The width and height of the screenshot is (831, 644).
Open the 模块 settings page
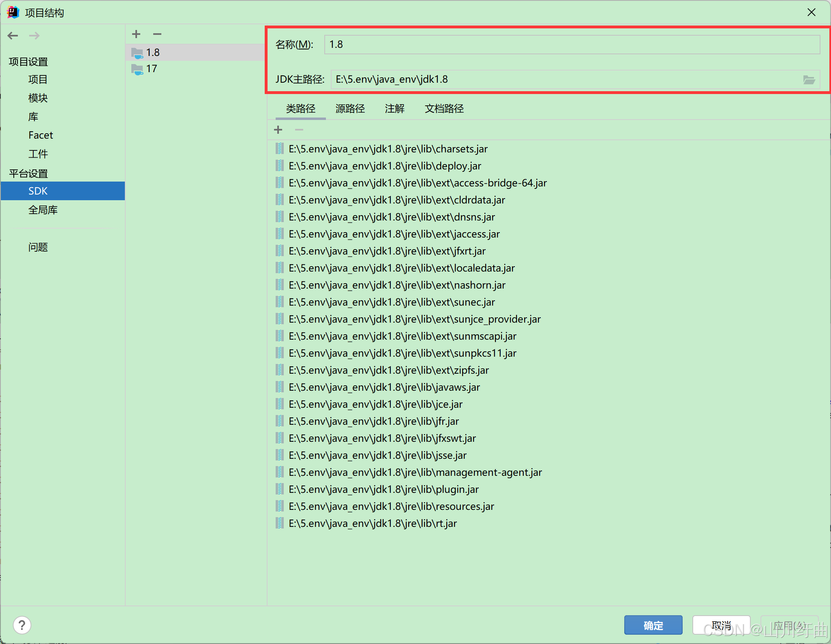click(x=38, y=98)
